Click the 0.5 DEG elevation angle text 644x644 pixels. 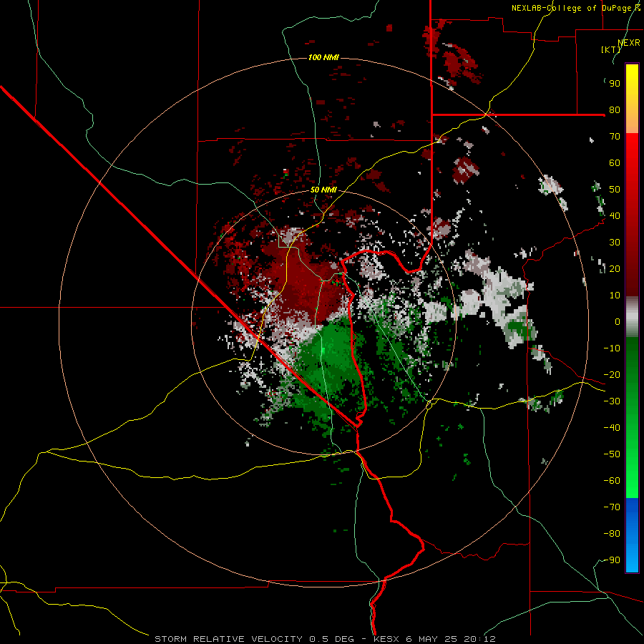point(332,639)
